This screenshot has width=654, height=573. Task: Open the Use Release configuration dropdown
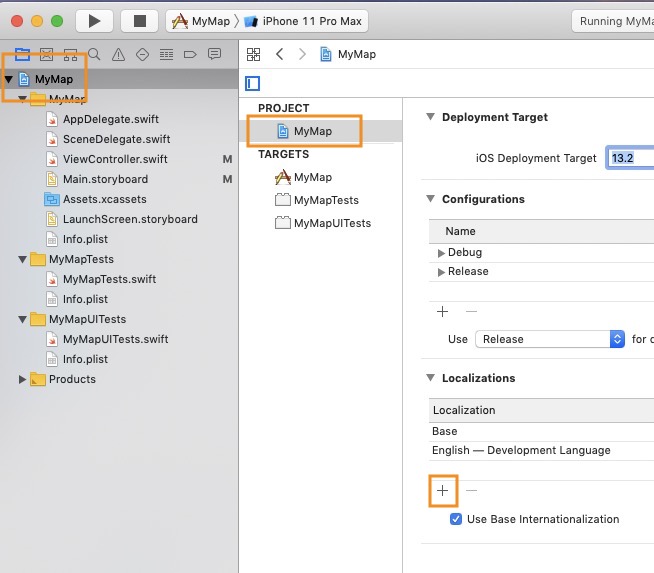coord(550,339)
